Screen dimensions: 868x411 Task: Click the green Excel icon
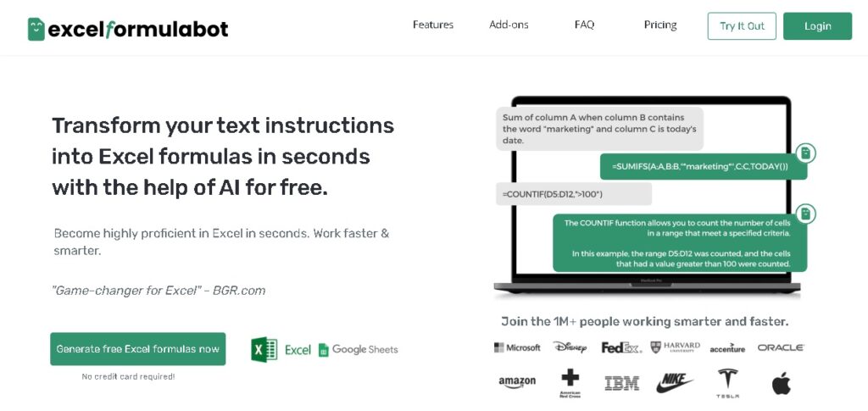264,350
